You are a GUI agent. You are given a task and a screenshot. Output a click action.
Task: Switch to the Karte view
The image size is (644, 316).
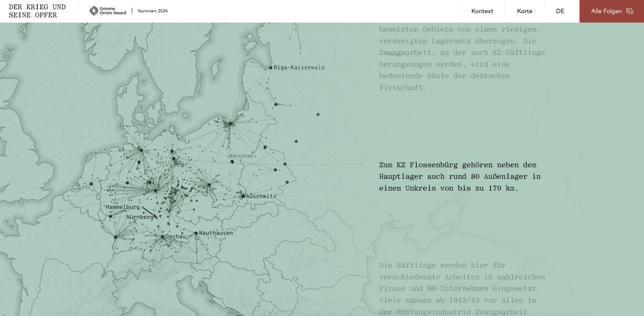coord(525,11)
